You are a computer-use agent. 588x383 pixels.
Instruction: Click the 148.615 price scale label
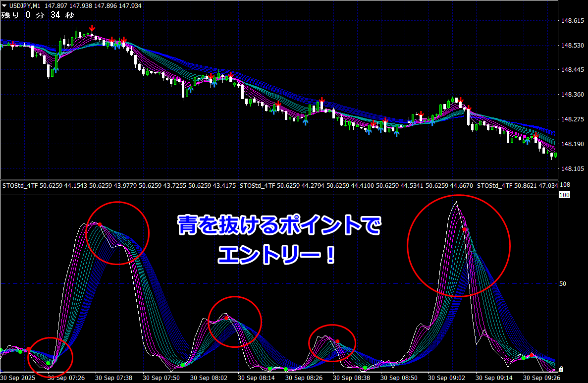(x=571, y=21)
